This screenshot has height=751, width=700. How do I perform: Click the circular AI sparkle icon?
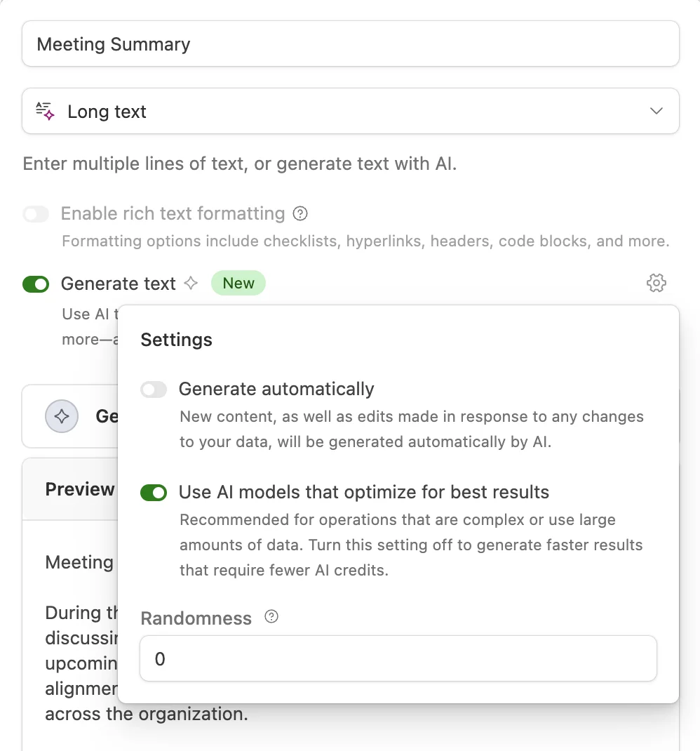point(62,416)
